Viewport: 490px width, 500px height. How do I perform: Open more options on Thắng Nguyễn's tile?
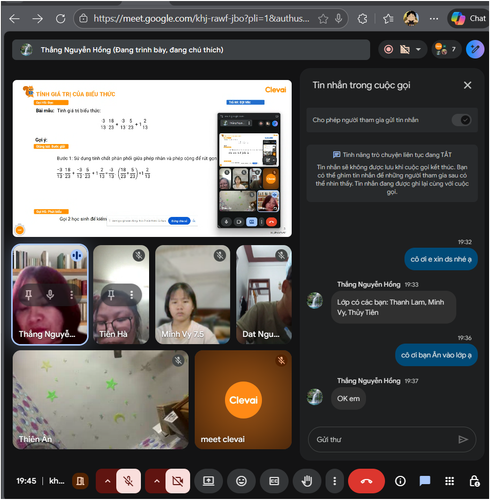[x=71, y=295]
